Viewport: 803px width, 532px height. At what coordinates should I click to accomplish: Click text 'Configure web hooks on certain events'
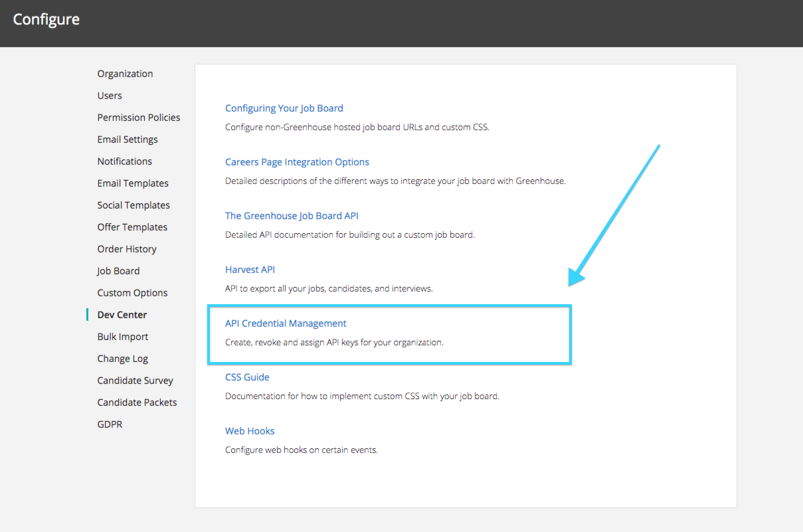tap(302, 450)
